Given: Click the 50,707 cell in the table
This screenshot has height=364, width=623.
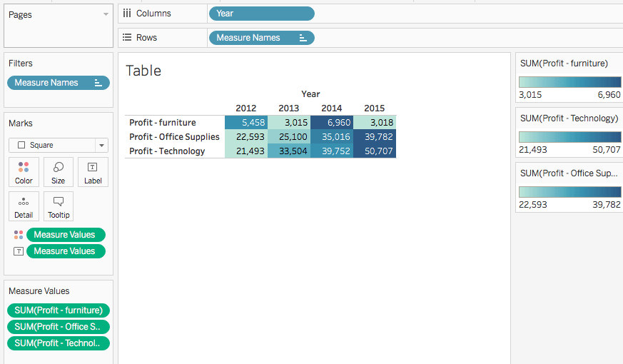Looking at the screenshot, I should pos(375,151).
